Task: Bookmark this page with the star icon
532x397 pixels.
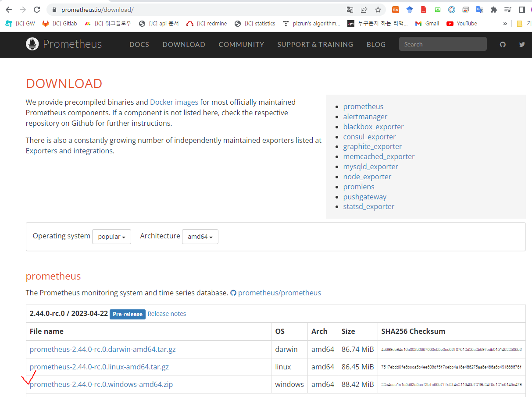Action: click(x=378, y=10)
